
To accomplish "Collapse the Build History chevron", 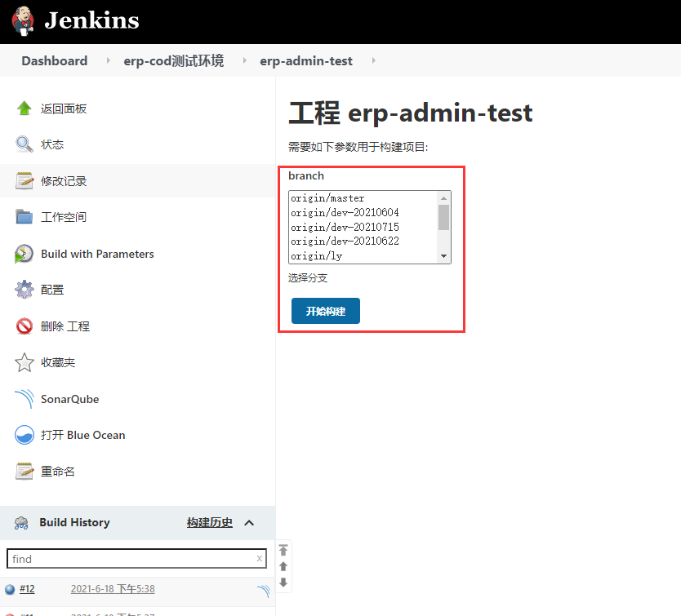I will pos(249,523).
